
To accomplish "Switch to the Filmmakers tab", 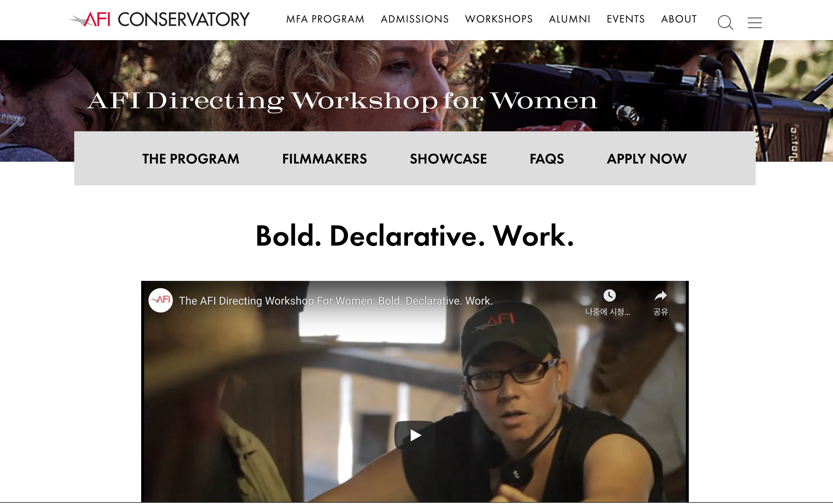I will [x=325, y=159].
